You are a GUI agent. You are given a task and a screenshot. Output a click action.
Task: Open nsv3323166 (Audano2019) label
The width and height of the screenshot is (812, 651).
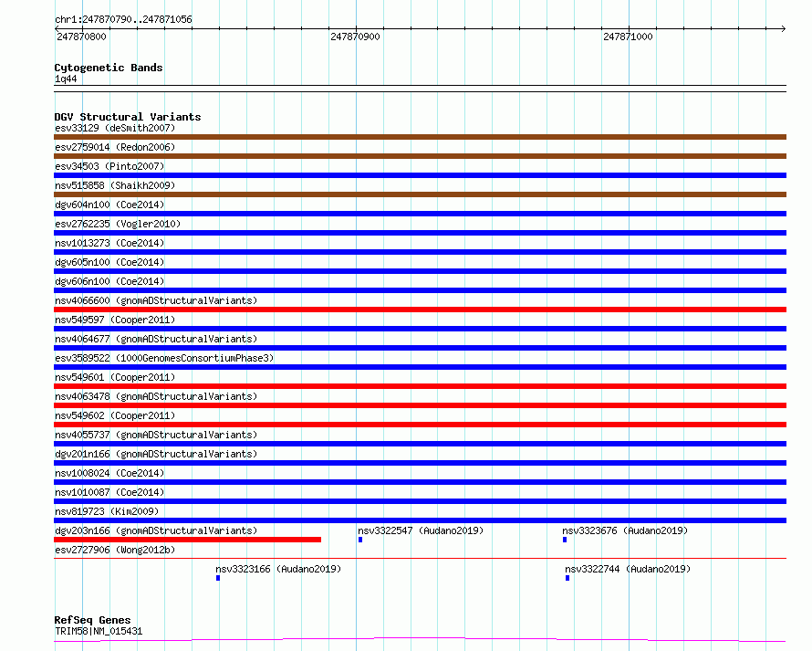(278, 569)
